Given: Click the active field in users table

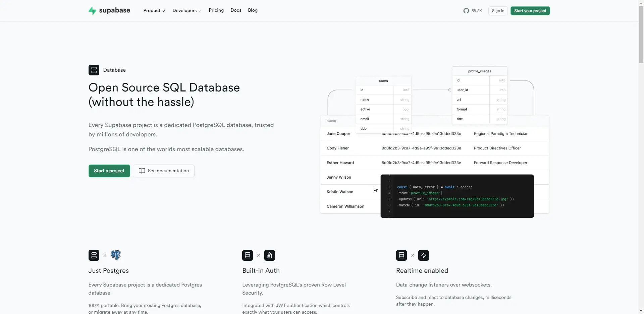Looking at the screenshot, I should [x=365, y=109].
